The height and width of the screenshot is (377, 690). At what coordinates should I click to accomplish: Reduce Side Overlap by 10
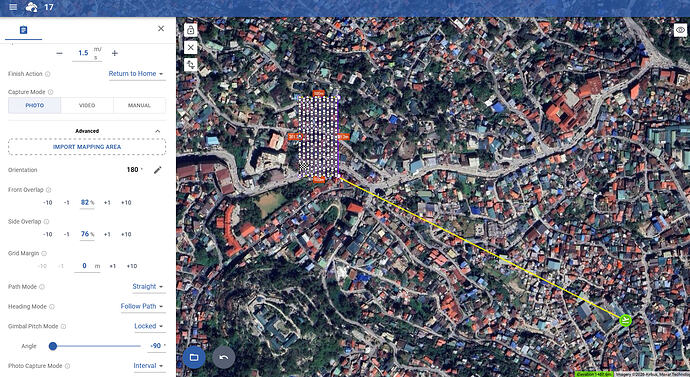click(48, 234)
